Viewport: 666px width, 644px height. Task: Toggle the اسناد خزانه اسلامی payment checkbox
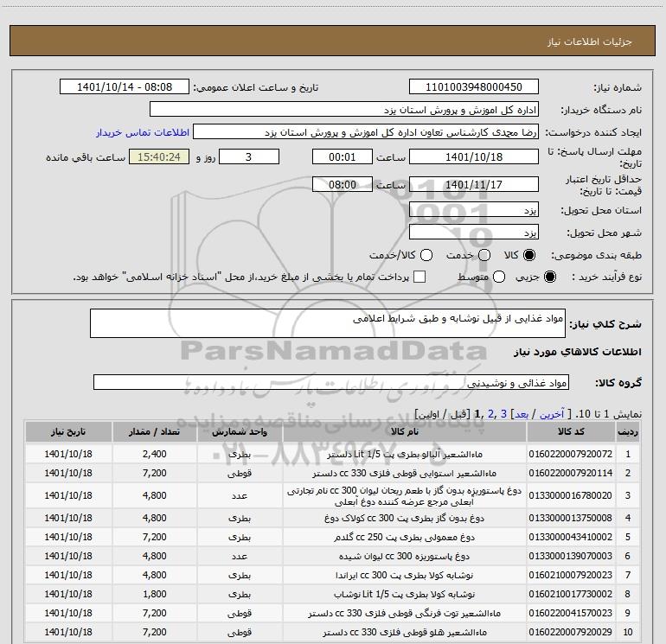pos(419,277)
